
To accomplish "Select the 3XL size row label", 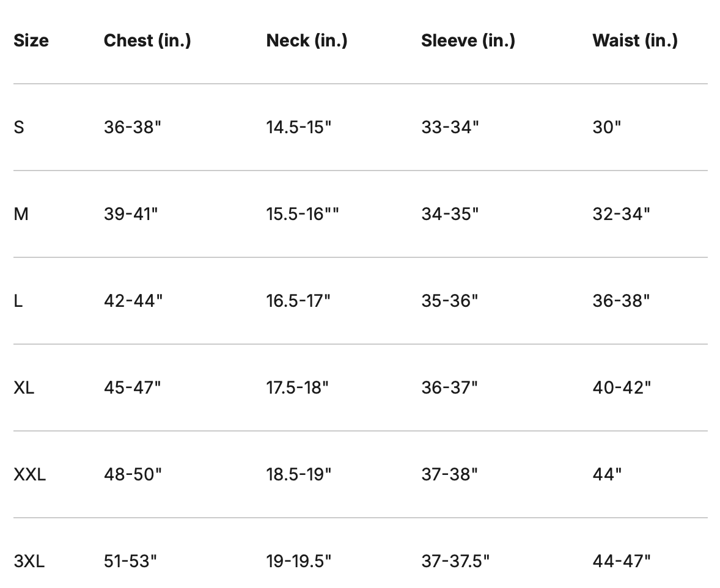I will point(29,561).
